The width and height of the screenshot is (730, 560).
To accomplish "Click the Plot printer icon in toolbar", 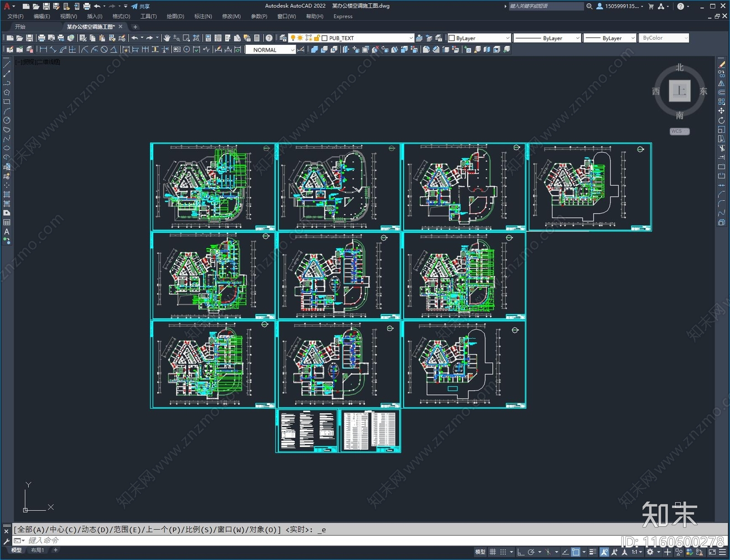I will point(42,38).
